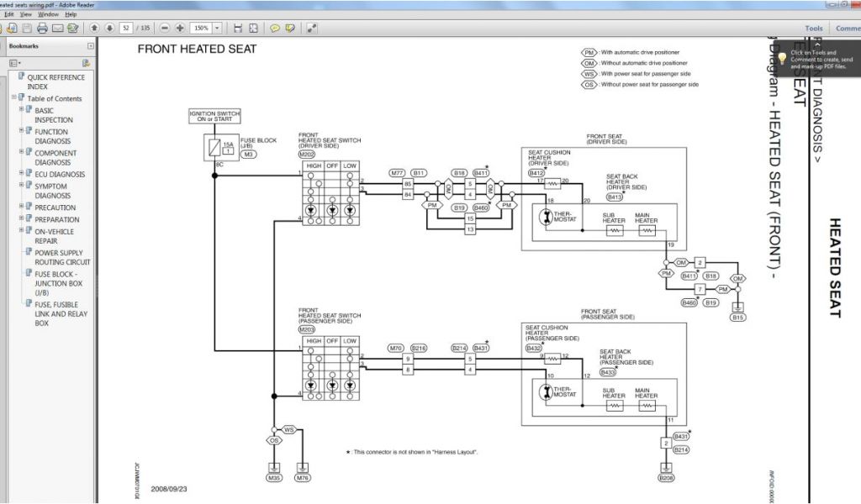Select the highlight text tool
Image resolution: width=861 pixels, height=504 pixels.
[290, 28]
